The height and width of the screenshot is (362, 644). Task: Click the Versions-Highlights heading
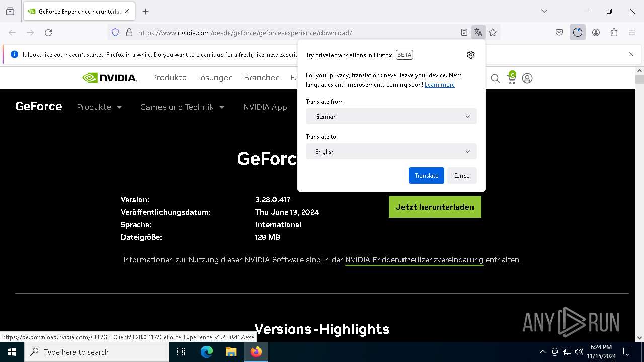[x=322, y=329]
